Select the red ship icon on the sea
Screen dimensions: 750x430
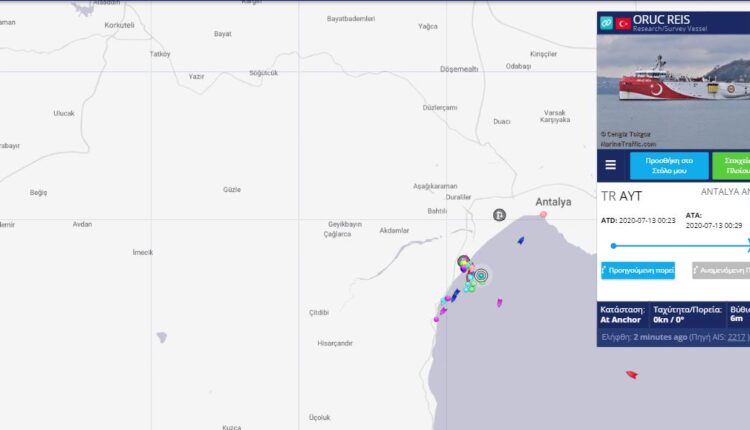click(x=632, y=375)
